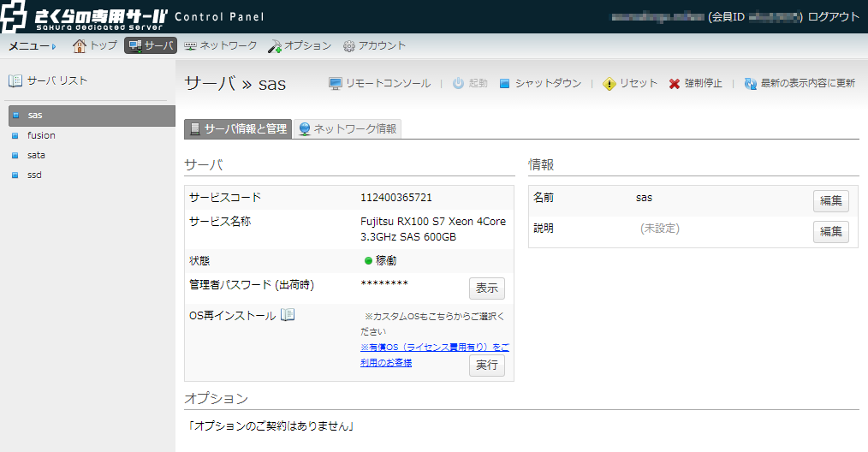Viewport: 868px width, 452px height.
Task: Open the アカウント menu
Action: pos(374,45)
